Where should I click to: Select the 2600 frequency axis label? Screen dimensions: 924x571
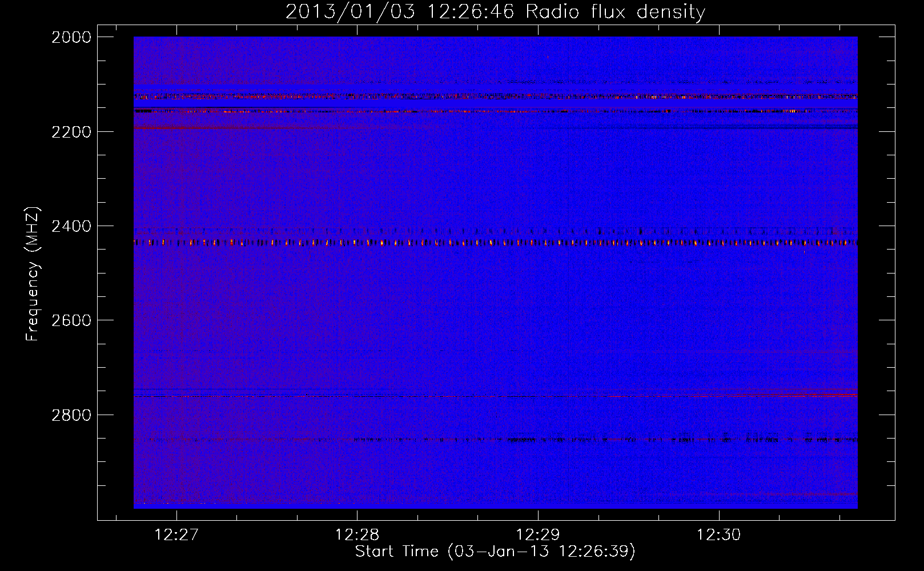pos(71,320)
